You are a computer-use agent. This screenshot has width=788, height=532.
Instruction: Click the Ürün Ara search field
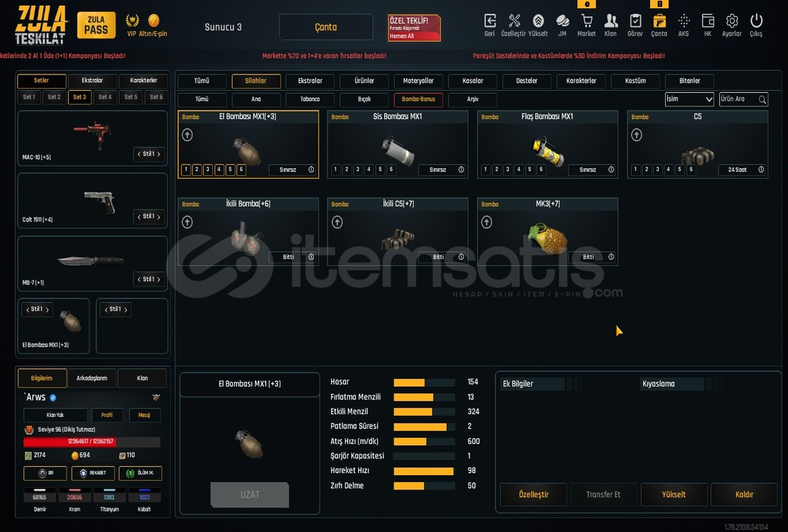pyautogui.click(x=743, y=99)
